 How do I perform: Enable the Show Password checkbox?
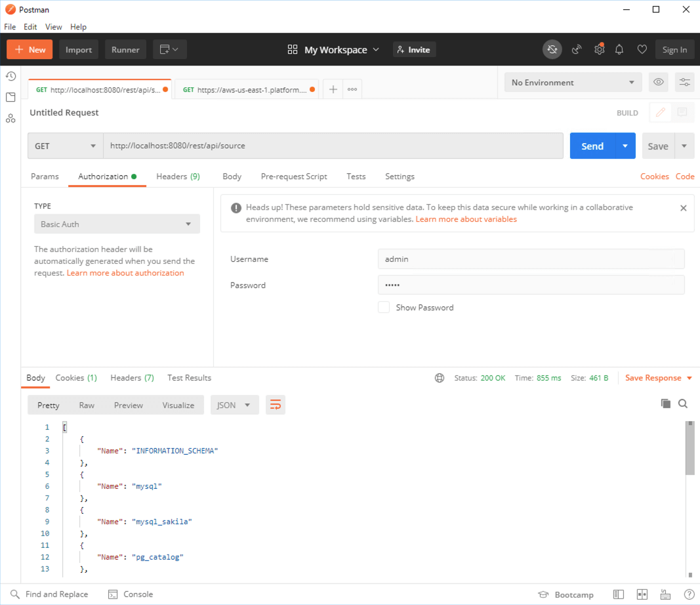[x=384, y=306]
